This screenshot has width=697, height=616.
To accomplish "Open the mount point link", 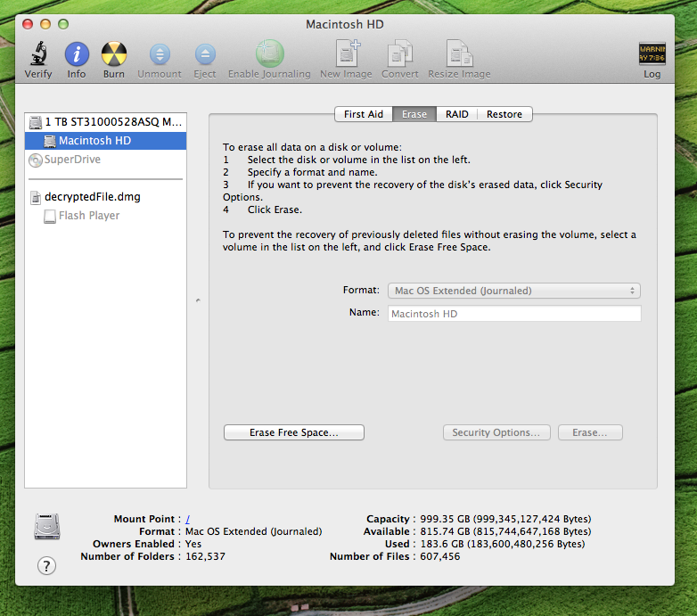I will [x=187, y=519].
